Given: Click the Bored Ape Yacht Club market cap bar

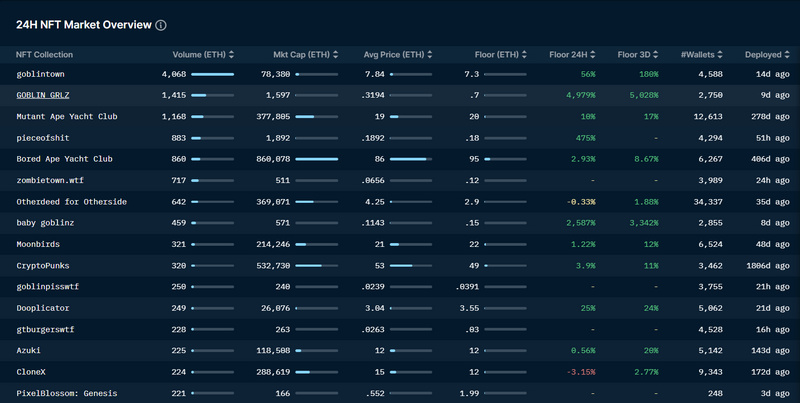Looking at the screenshot, I should 317,159.
